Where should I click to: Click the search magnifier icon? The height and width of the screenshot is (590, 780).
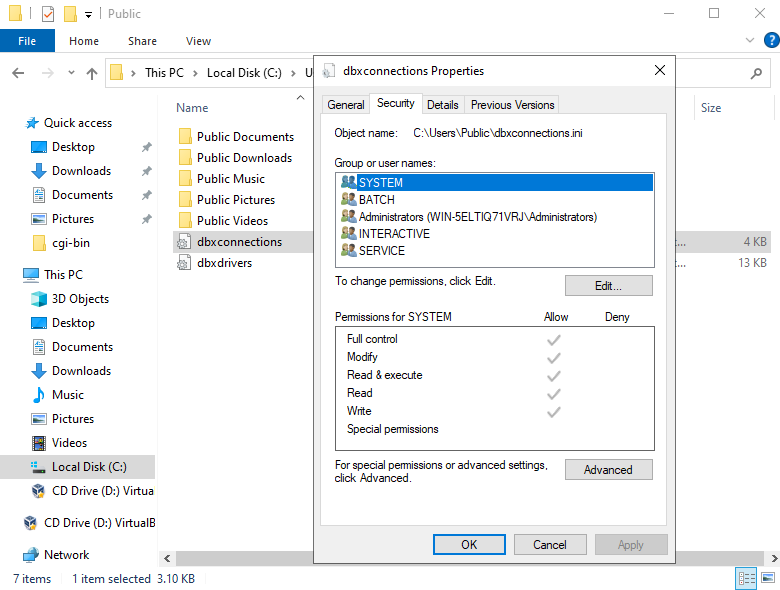[x=756, y=73]
